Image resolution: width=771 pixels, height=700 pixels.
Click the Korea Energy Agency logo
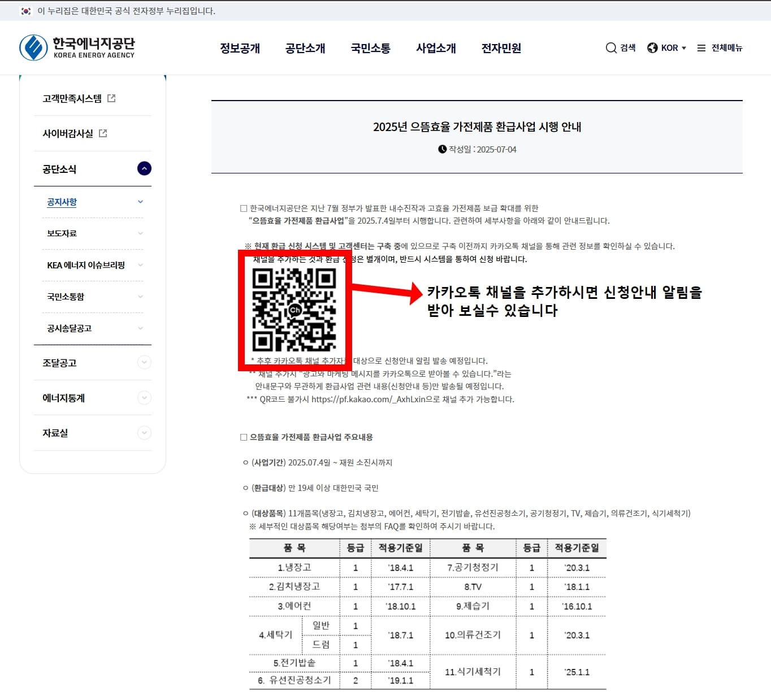pos(77,47)
